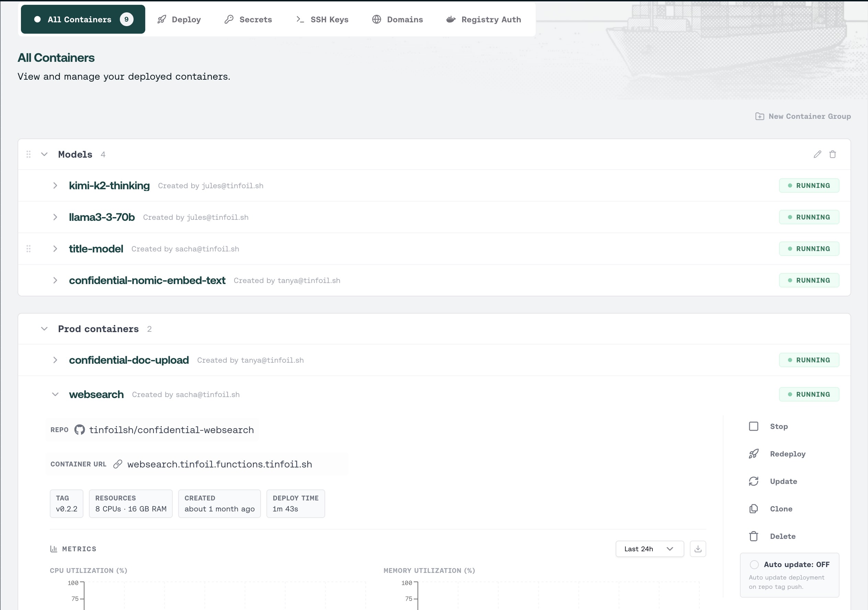Click the drag handle beside title-model
Viewport: 868px width, 610px height.
pos(28,249)
